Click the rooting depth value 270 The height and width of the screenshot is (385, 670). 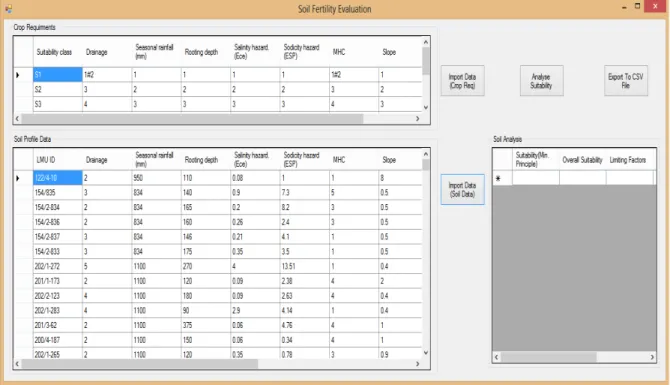pos(206,266)
